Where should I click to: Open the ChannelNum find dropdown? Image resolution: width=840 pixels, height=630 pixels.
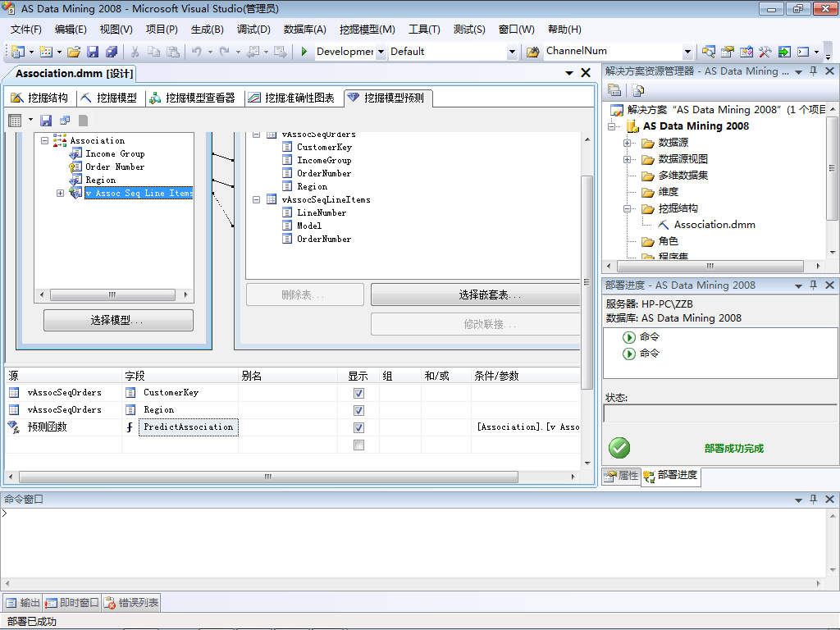687,52
